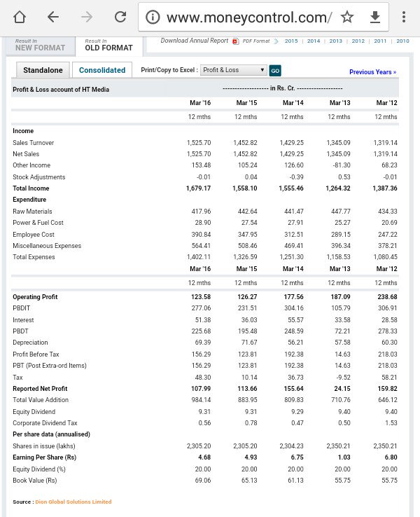The width and height of the screenshot is (420, 517).
Task: Click Book Value figure 69.06
Action: pos(203,481)
